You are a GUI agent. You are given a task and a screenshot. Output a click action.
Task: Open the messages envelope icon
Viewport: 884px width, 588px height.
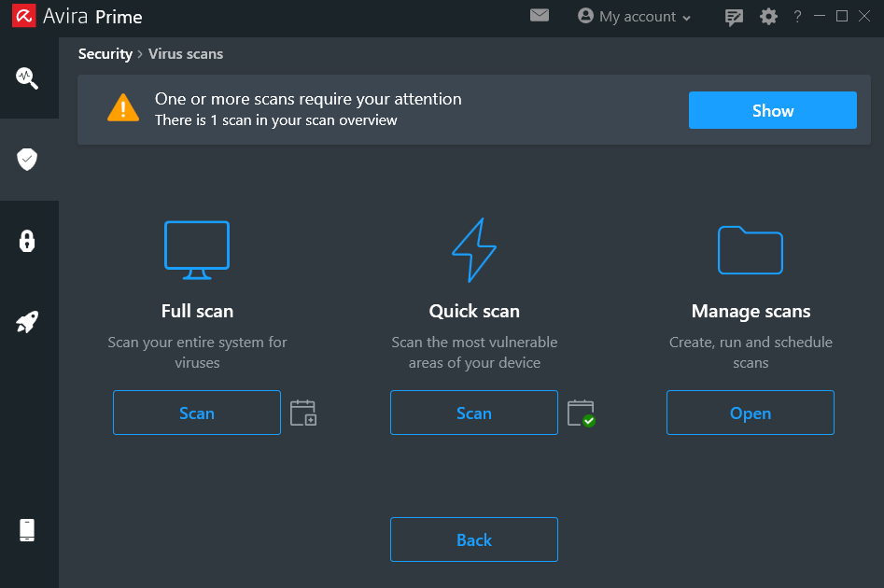[x=540, y=15]
